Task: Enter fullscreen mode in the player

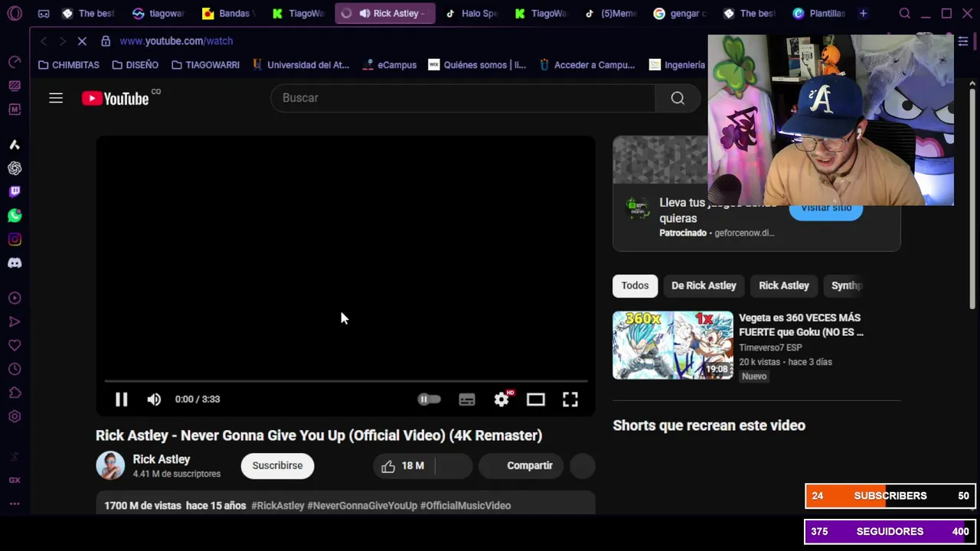Action: pyautogui.click(x=570, y=399)
